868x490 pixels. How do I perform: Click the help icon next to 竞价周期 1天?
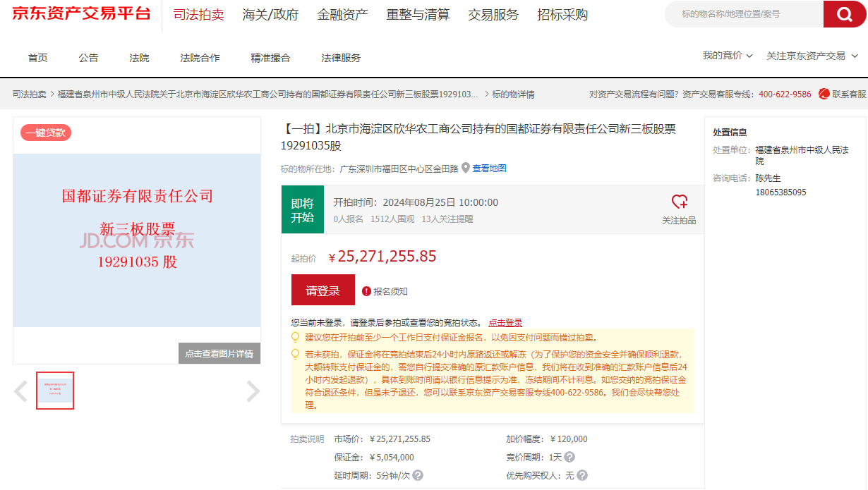[569, 457]
